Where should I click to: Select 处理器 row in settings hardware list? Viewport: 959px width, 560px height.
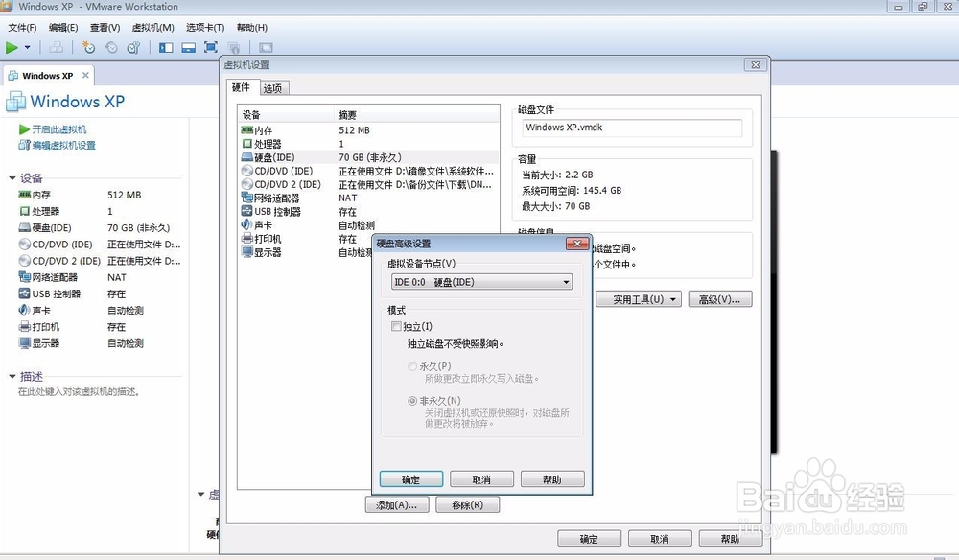369,144
